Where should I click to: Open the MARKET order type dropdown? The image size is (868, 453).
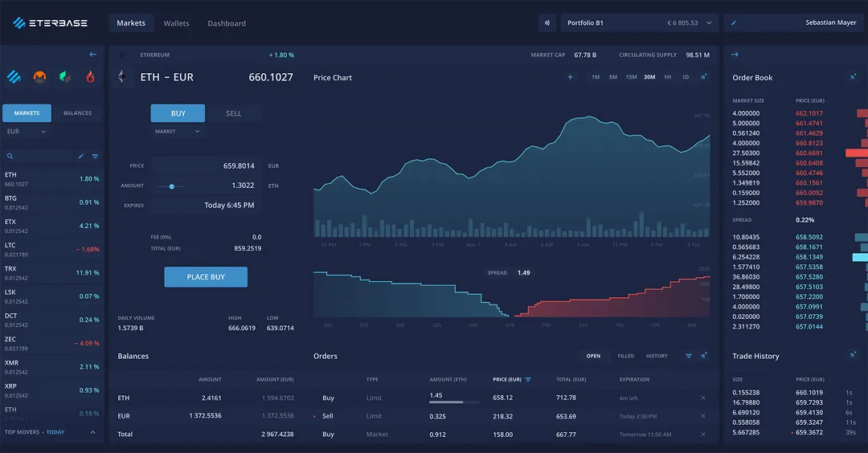tap(177, 132)
